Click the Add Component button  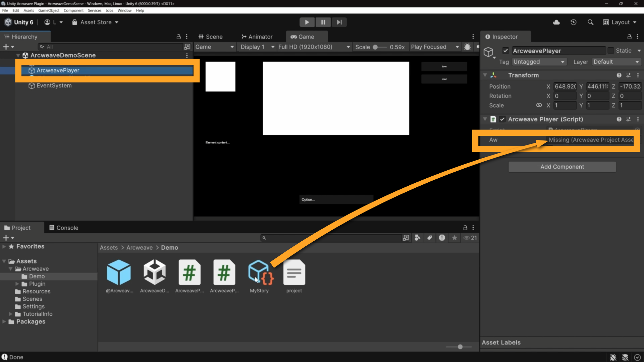pyautogui.click(x=562, y=167)
